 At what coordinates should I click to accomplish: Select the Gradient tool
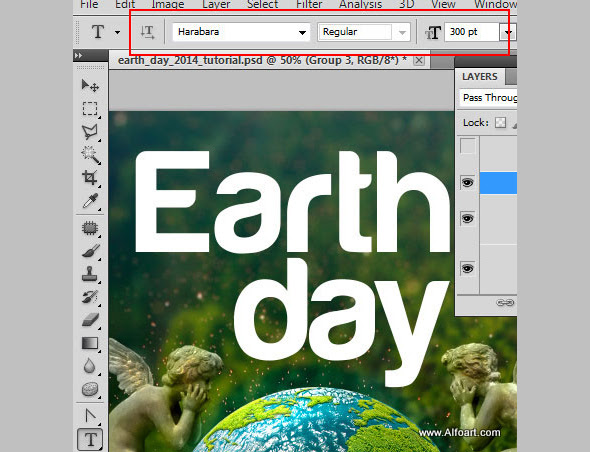(90, 343)
